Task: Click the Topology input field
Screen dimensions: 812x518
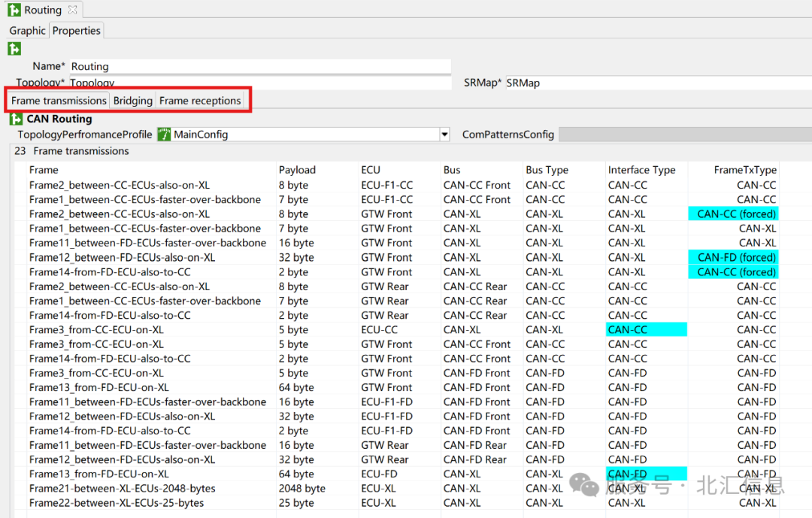Action: click(x=260, y=83)
